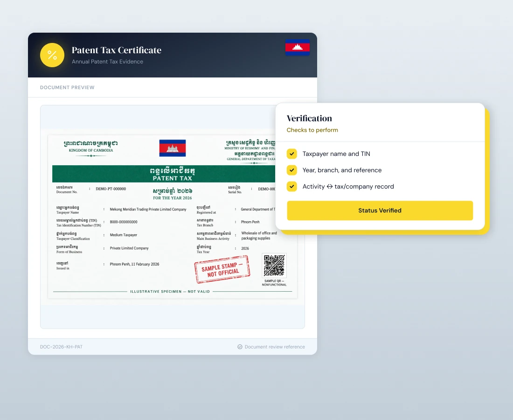
Task: Click taxpayer name Mekong Meridian Trading
Action: (x=148, y=209)
